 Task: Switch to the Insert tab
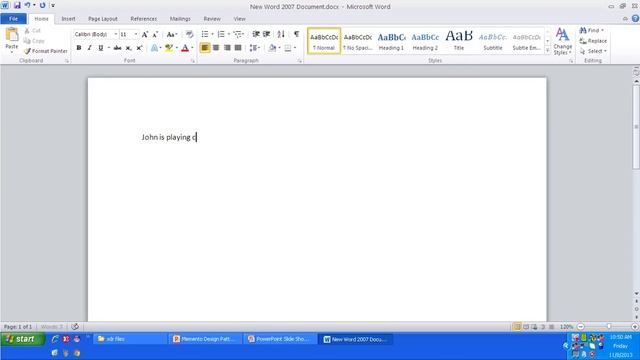68,19
